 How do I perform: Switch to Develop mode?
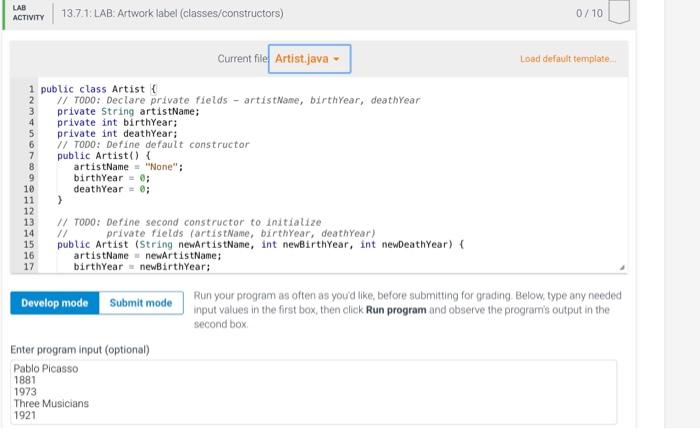tap(54, 303)
